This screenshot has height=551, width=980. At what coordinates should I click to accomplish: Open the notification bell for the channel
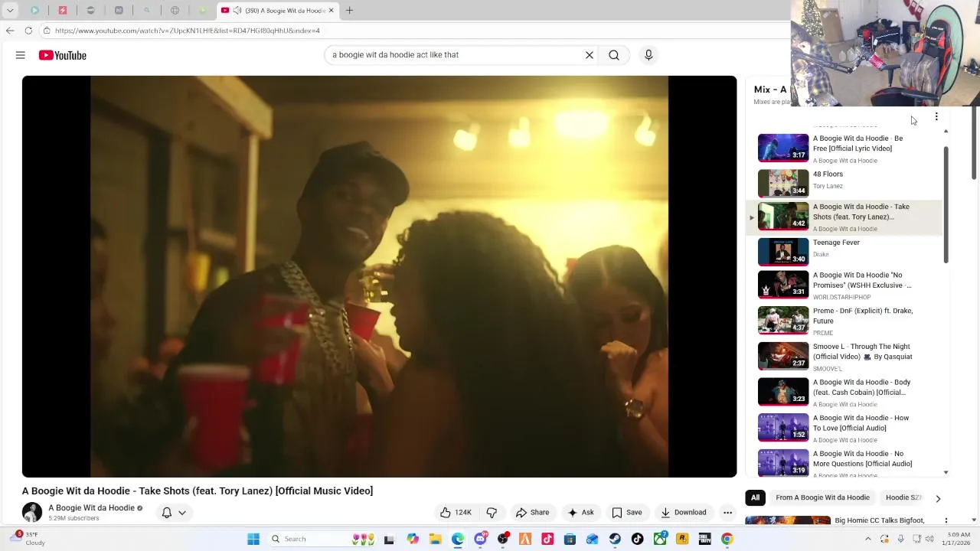coord(167,513)
